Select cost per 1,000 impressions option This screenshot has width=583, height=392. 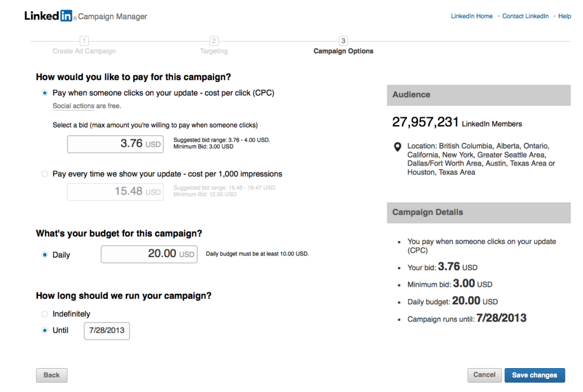click(44, 174)
